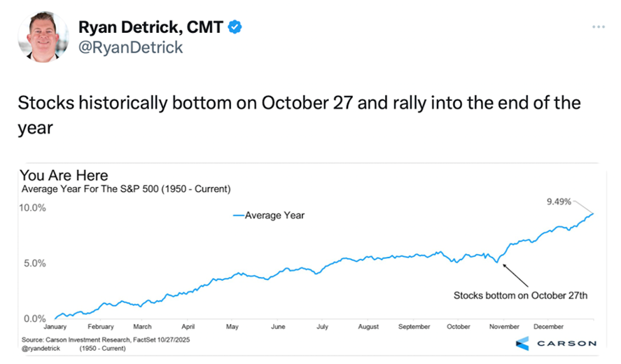
Task: Click the July label on the x-axis
Action: (x=322, y=327)
